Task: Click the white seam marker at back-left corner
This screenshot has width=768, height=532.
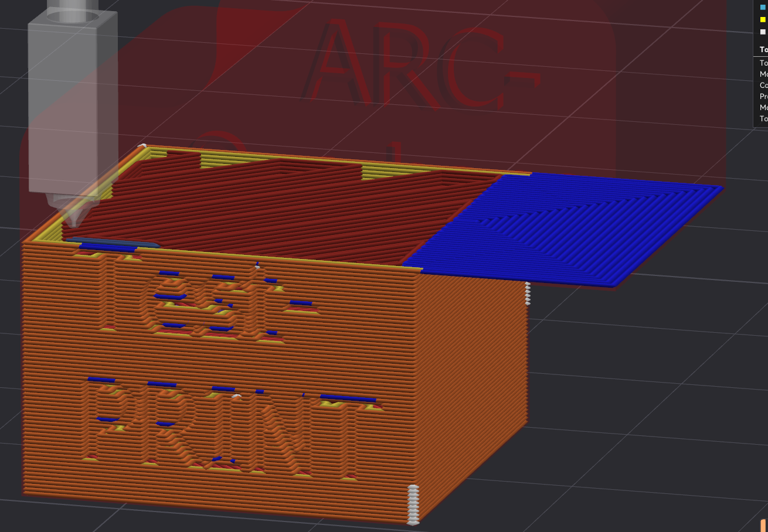Action: pyautogui.click(x=142, y=146)
